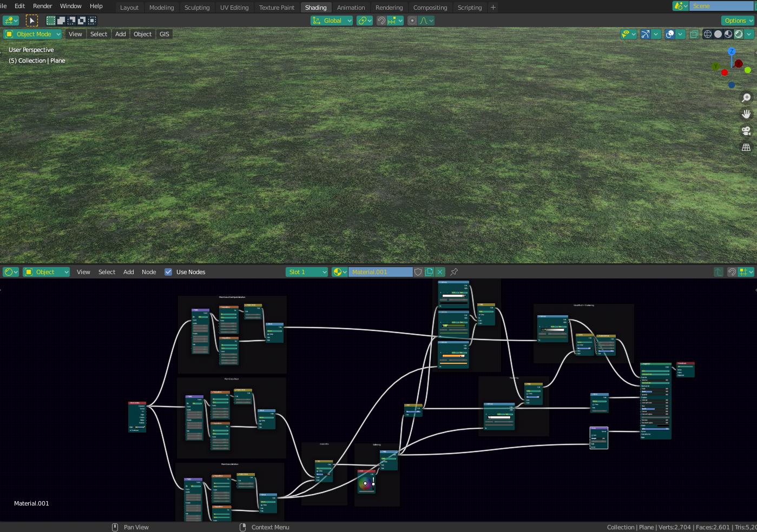The image size is (757, 532).
Task: Click the scene browse icon near Scene field
Action: point(681,6)
